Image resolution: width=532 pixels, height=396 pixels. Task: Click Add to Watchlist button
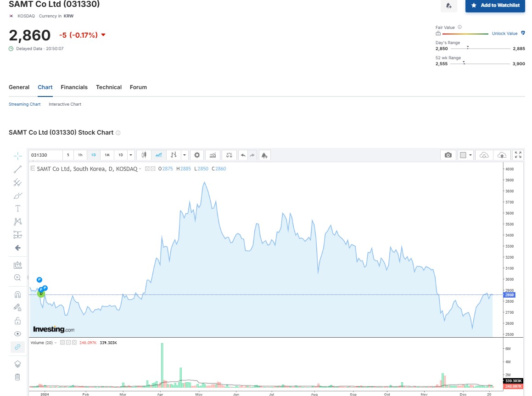click(x=495, y=6)
